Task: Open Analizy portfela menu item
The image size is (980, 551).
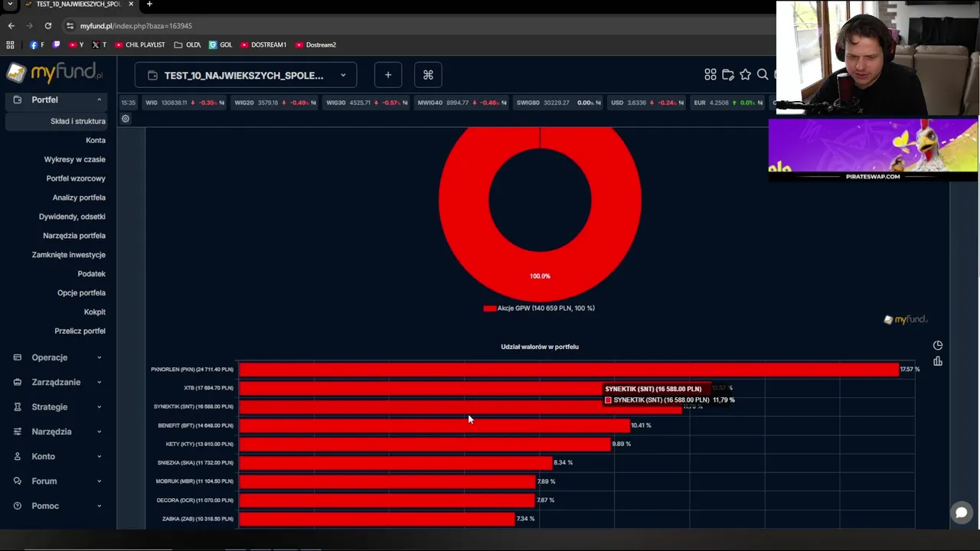Action: point(79,197)
